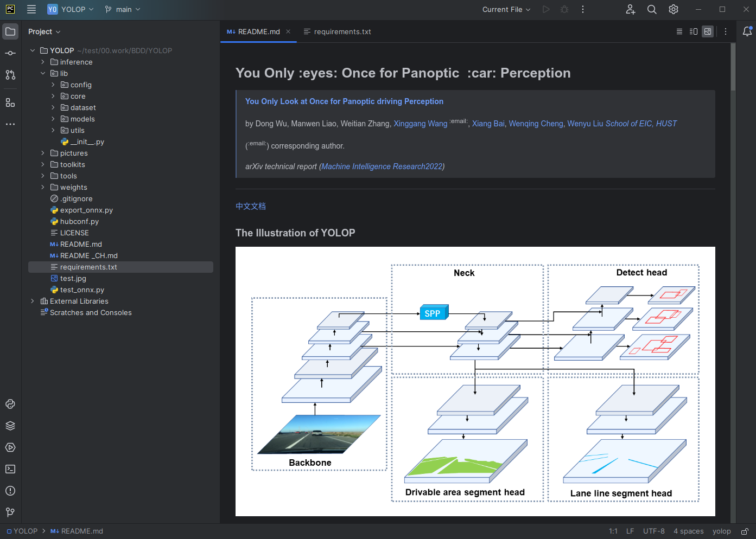The width and height of the screenshot is (756, 539).
Task: Switch to Editor and Preview split mode
Action: pyautogui.click(x=694, y=31)
